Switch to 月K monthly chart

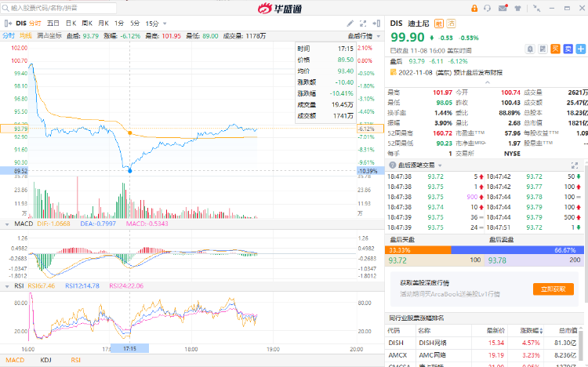pyautogui.click(x=103, y=24)
